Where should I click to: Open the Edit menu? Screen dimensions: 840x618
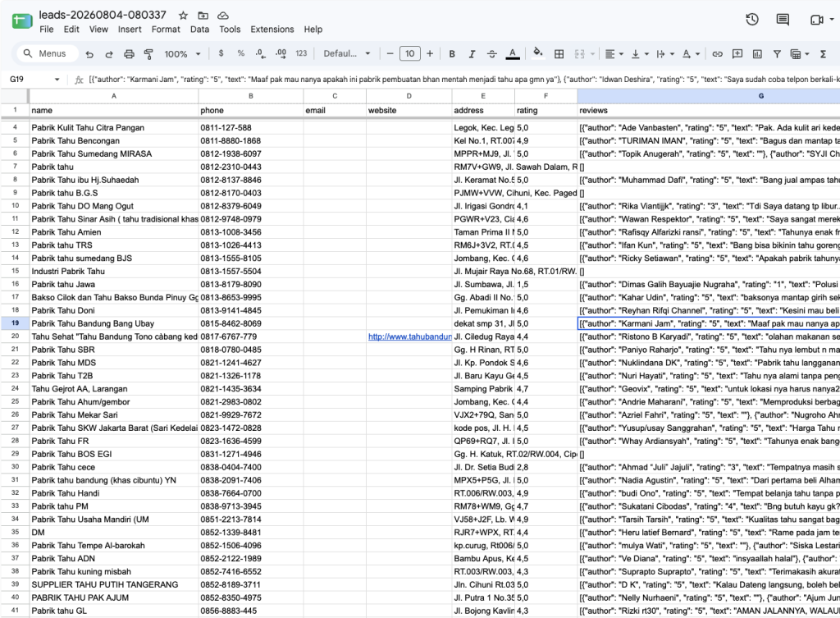click(x=71, y=30)
